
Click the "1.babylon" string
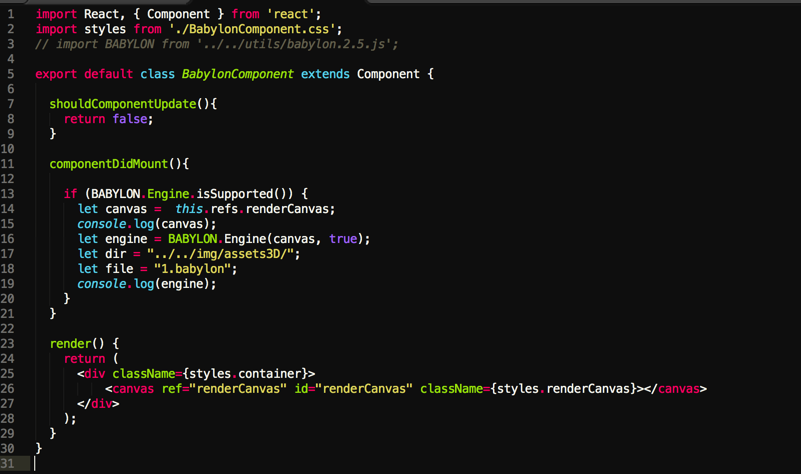coord(192,269)
